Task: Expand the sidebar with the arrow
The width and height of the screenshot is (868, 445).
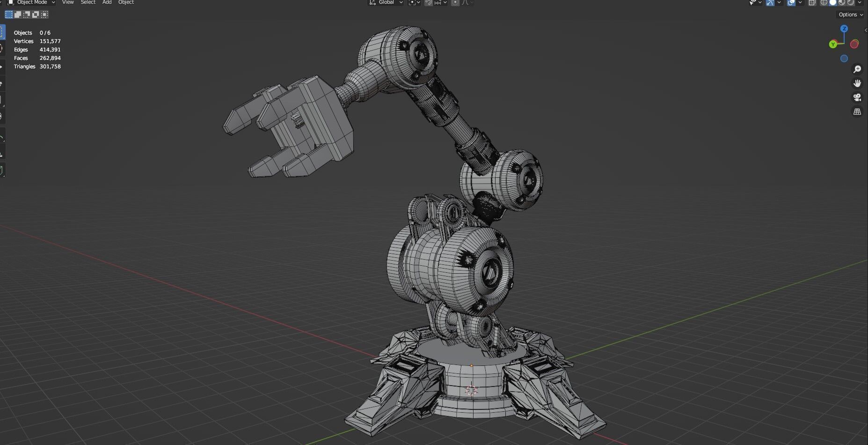Action: tap(866, 30)
